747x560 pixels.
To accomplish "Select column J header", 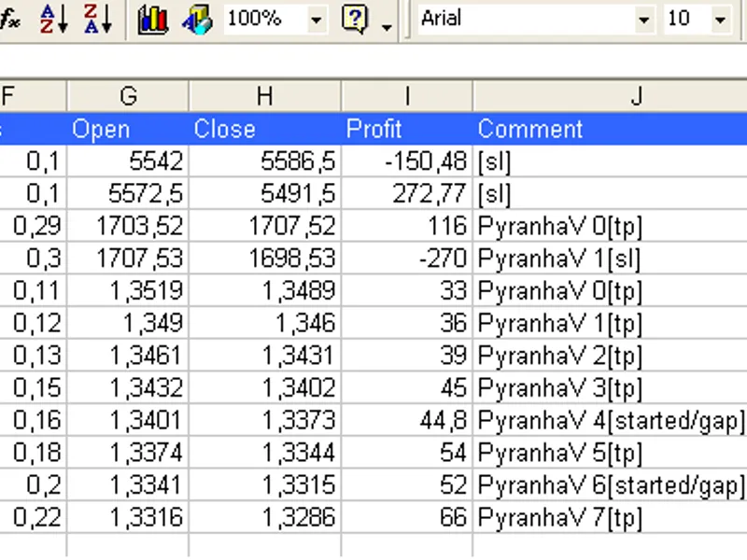I will click(611, 96).
